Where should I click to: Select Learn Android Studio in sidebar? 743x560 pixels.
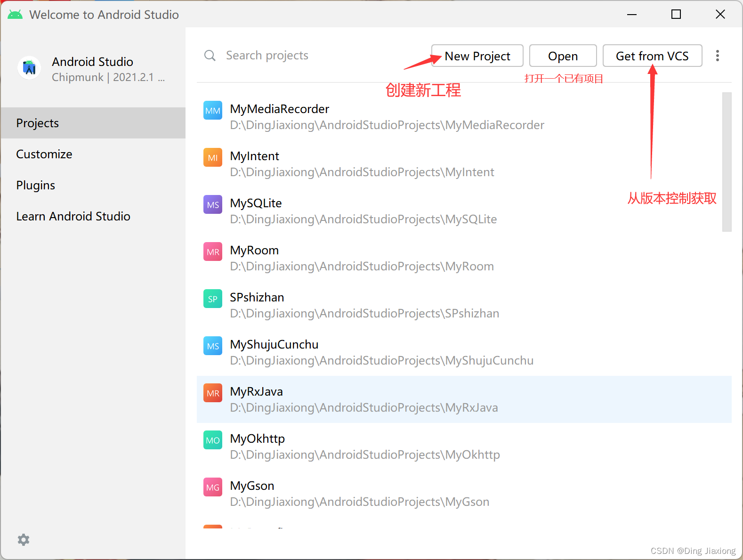[93, 216]
